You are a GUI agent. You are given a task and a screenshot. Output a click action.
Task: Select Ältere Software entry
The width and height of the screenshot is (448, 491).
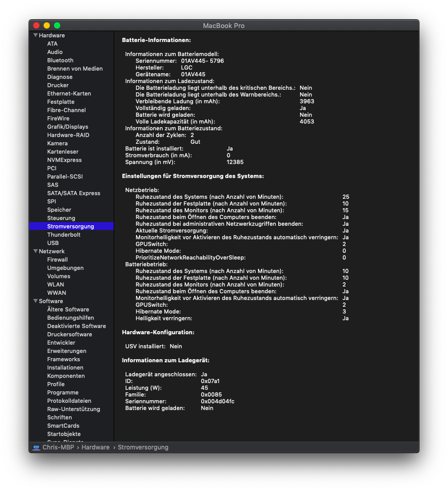click(68, 309)
